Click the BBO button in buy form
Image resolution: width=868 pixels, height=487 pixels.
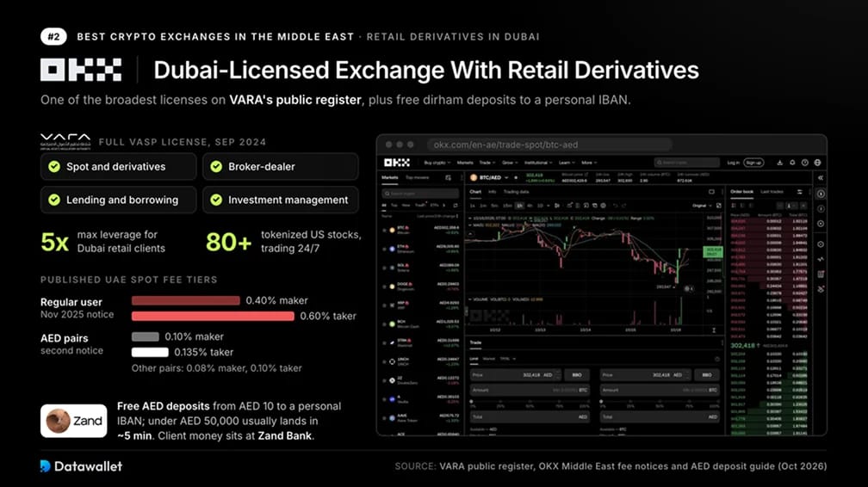click(x=577, y=374)
